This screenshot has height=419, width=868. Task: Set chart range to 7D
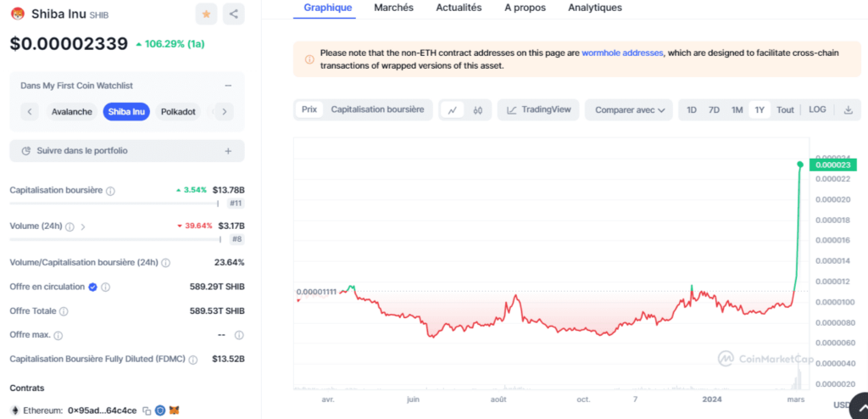714,109
